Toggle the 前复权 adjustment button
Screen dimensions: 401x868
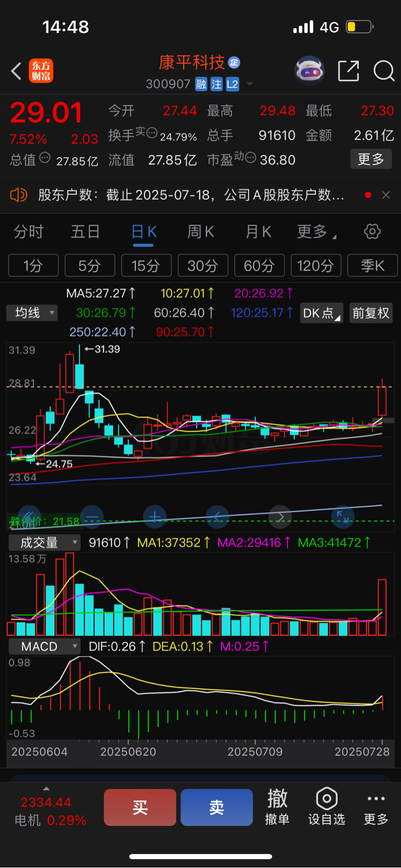(x=371, y=313)
